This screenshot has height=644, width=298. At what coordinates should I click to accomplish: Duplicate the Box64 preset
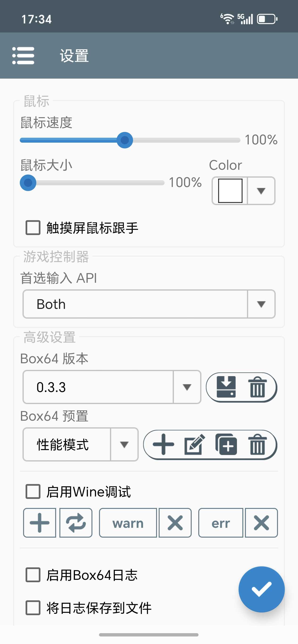click(226, 444)
